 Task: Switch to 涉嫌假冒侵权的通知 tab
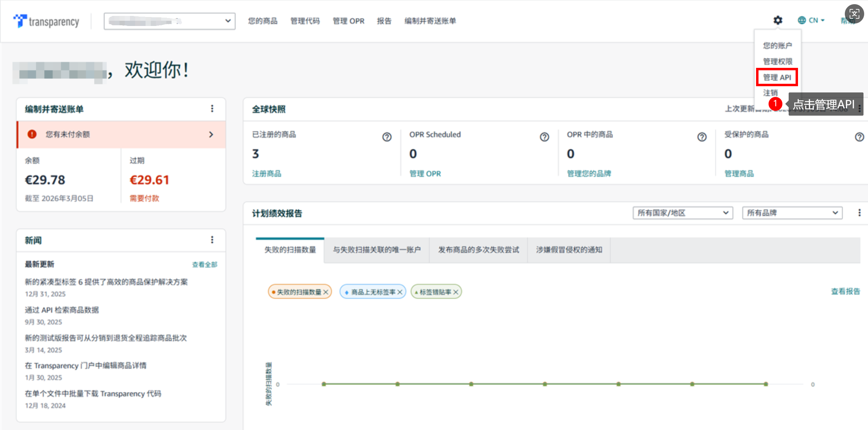tap(569, 250)
